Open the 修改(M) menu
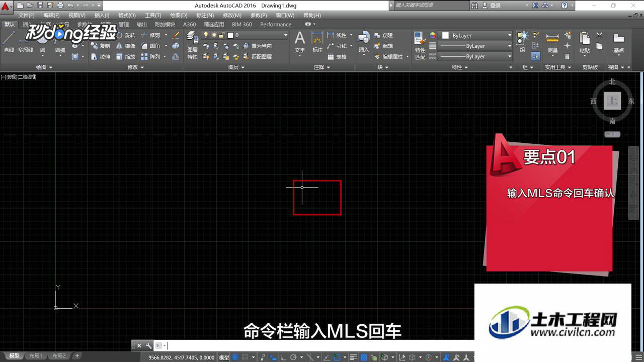This screenshot has width=644, height=362. [232, 16]
